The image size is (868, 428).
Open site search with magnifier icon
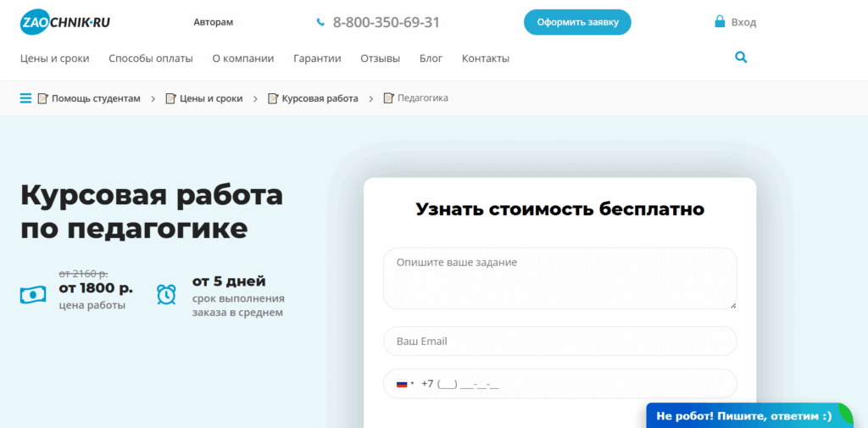coord(741,57)
